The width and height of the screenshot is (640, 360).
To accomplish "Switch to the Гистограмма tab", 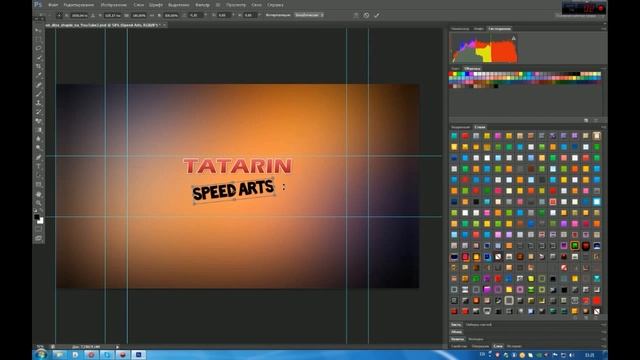I will (499, 29).
